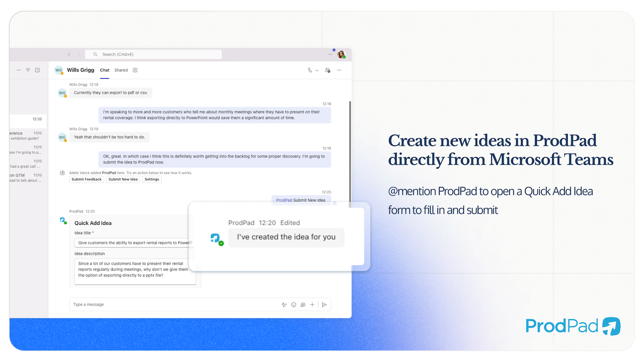Click the 'OK, great. In which case' message

point(215,159)
